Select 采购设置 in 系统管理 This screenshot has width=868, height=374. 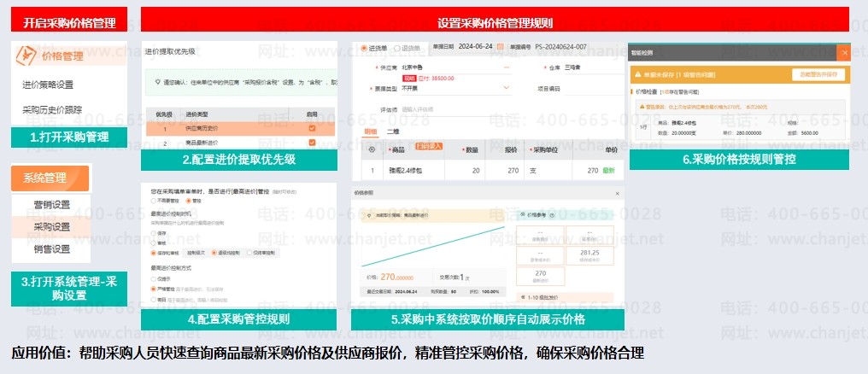tap(51, 227)
